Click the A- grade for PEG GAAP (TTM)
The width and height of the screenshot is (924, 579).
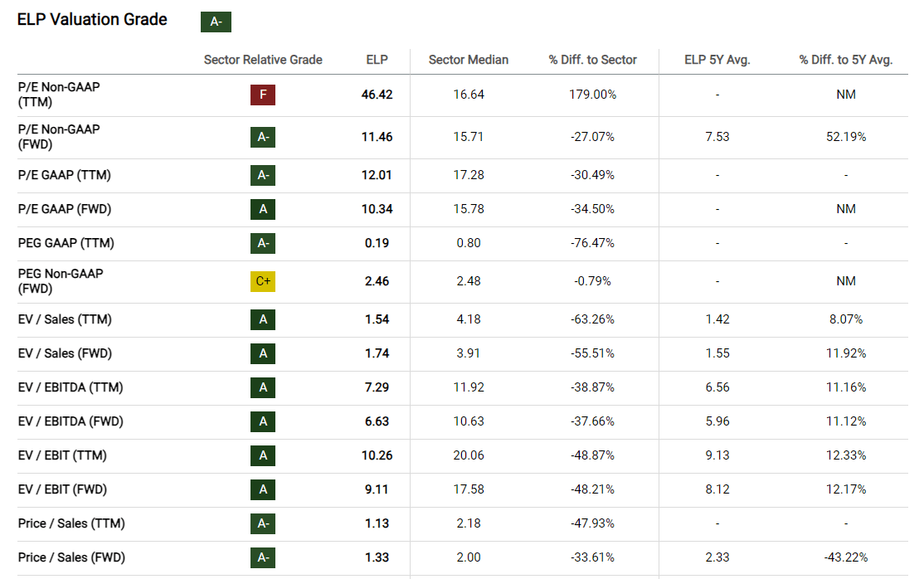pos(263,243)
